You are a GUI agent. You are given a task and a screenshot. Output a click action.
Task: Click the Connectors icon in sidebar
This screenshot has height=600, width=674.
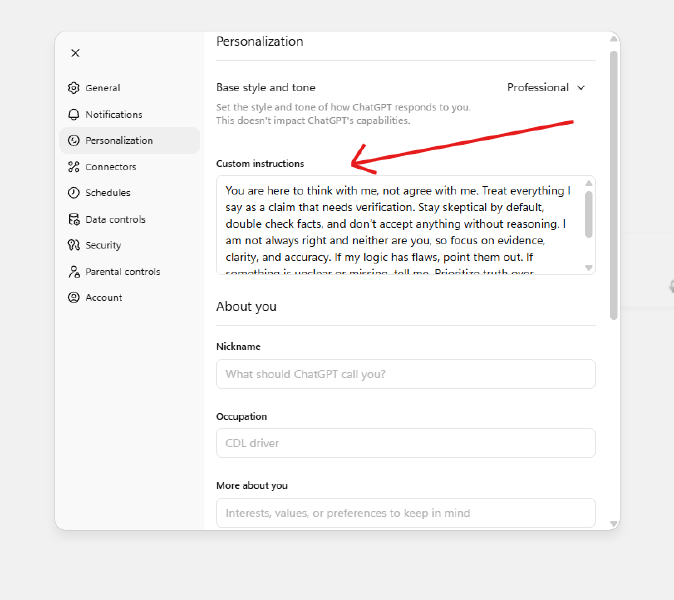point(73,167)
